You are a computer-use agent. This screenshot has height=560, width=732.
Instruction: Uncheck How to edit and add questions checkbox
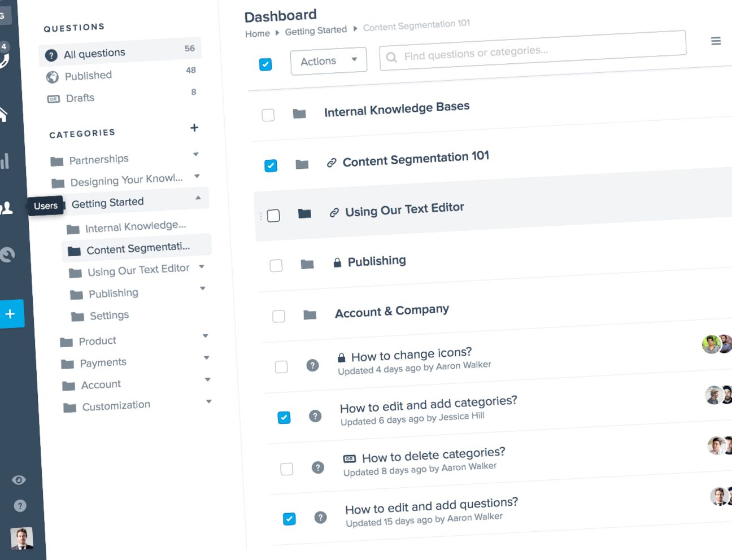pos(289,519)
